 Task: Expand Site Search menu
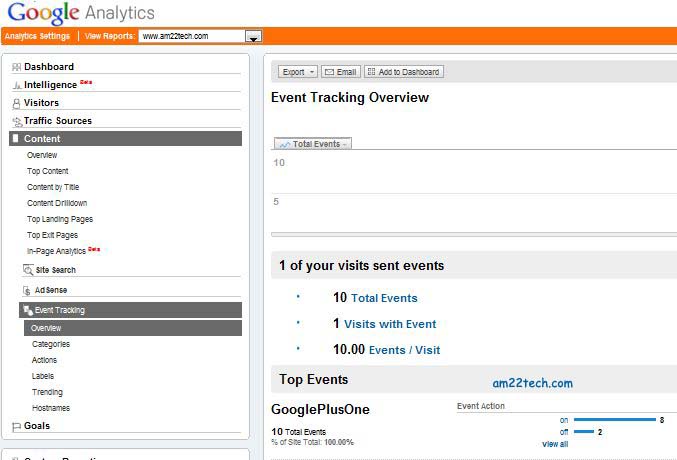click(56, 270)
